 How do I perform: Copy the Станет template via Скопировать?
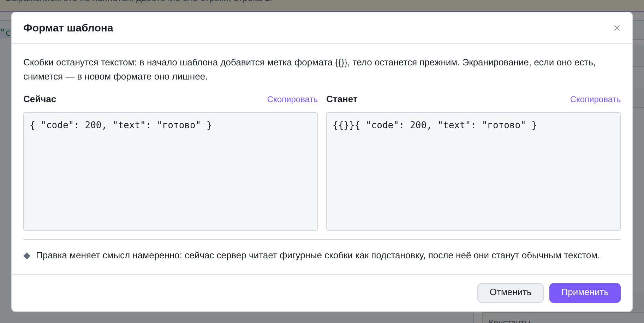point(595,99)
